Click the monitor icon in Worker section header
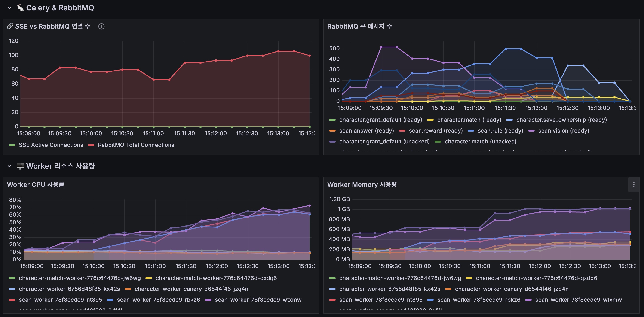 click(20, 166)
